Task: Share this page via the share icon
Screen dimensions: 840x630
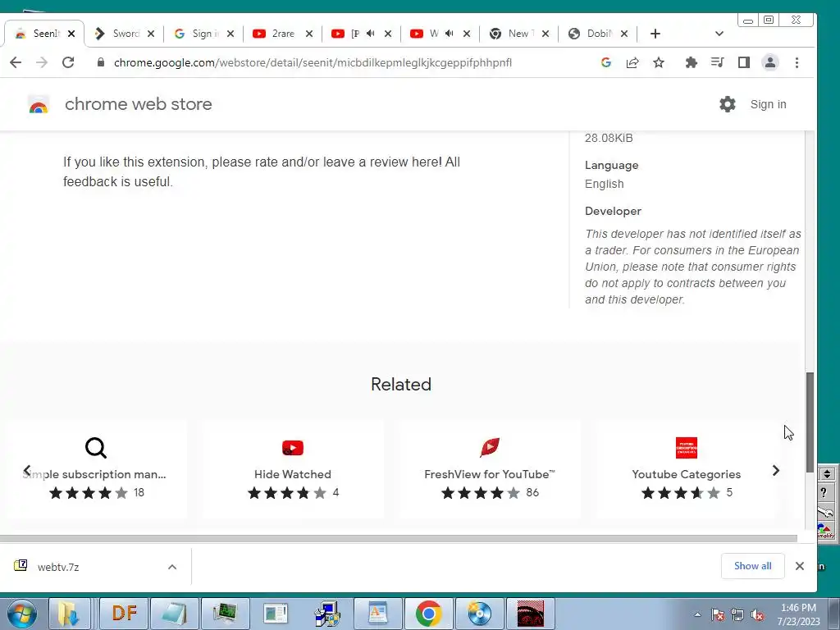Action: [632, 62]
